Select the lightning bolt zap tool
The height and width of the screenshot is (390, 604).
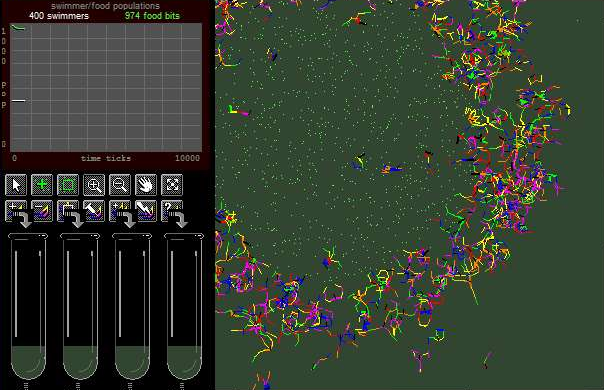click(x=146, y=211)
